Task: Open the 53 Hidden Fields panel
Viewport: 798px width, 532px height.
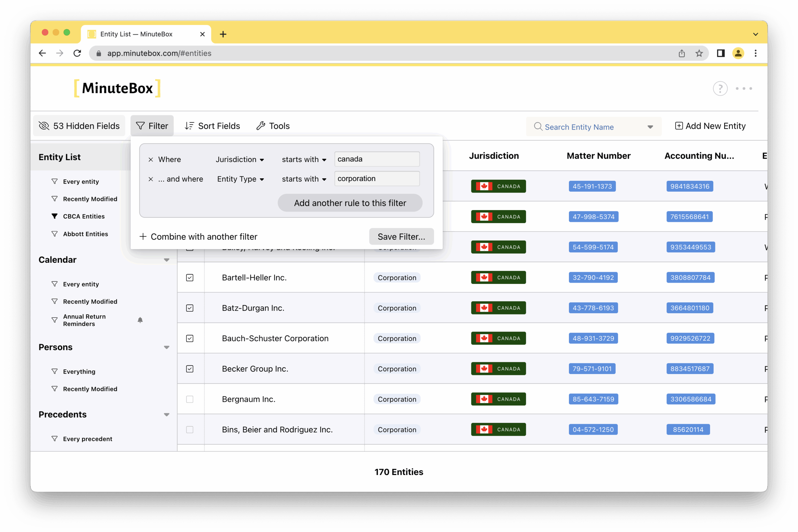Action: (79, 126)
